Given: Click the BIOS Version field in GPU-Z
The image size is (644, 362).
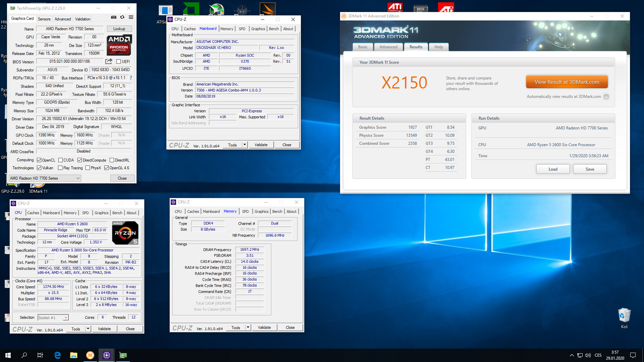Looking at the screenshot, I should click(70, 61).
